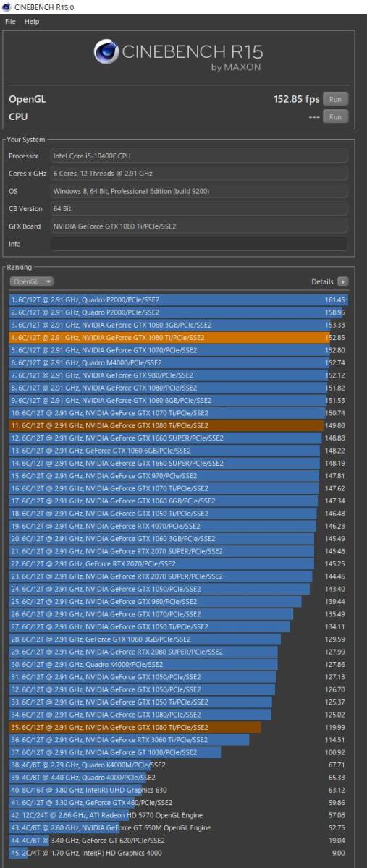Select rank 29 RTX 2080 SUPER row
Image resolution: width=367 pixels, height=868 pixels.
click(x=179, y=652)
